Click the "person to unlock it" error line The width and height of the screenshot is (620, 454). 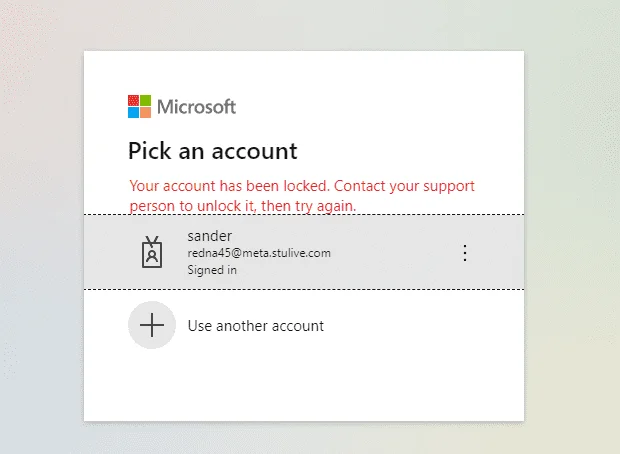(243, 206)
